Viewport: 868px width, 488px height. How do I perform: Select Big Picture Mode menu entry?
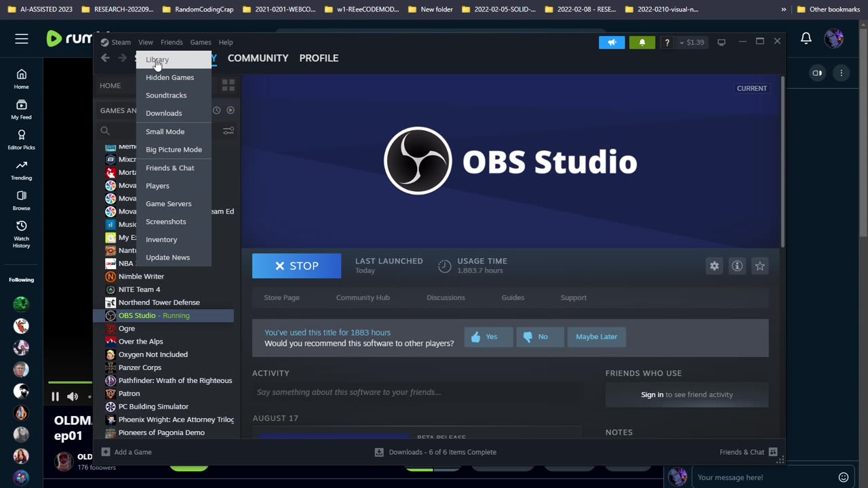(174, 150)
